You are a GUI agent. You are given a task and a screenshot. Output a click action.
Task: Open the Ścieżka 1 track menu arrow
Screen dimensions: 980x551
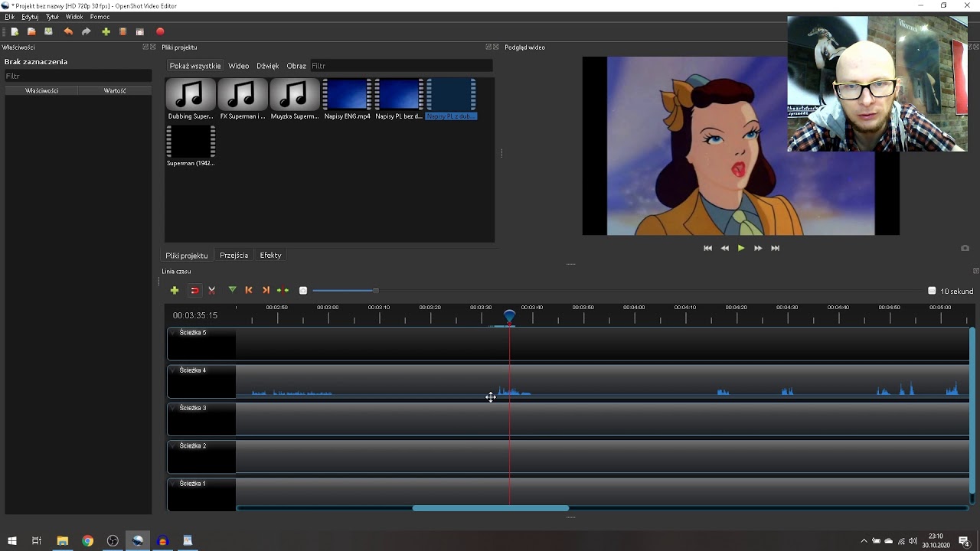(x=173, y=484)
